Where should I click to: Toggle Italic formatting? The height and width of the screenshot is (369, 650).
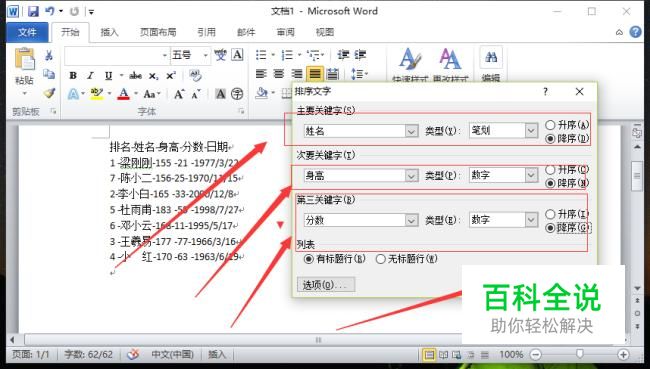(90, 75)
